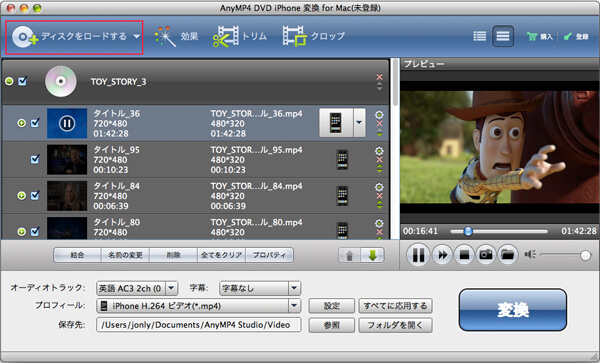Click the Merge (結合) button
The width and height of the screenshot is (600, 363).
tap(77, 255)
